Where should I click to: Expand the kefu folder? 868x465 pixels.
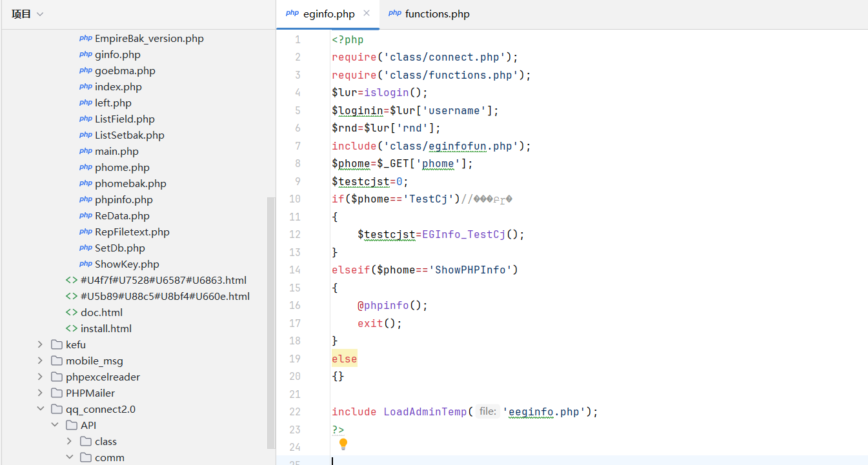pos(41,345)
